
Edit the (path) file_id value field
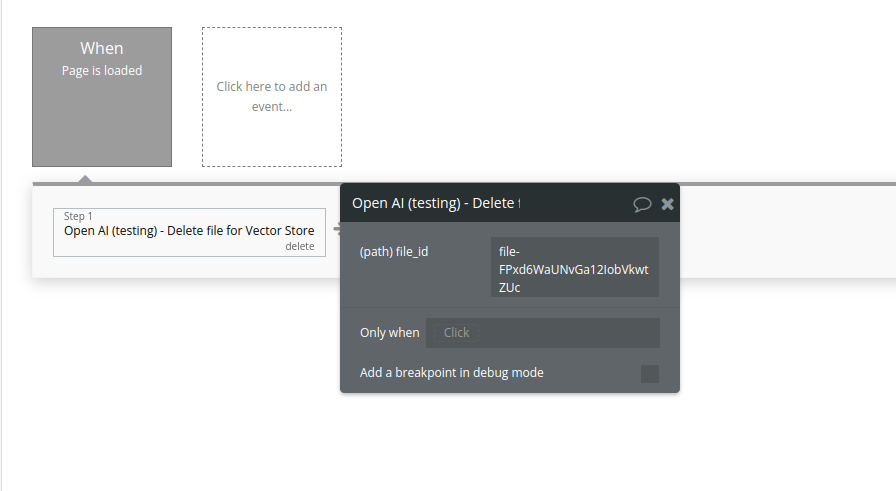tap(575, 268)
